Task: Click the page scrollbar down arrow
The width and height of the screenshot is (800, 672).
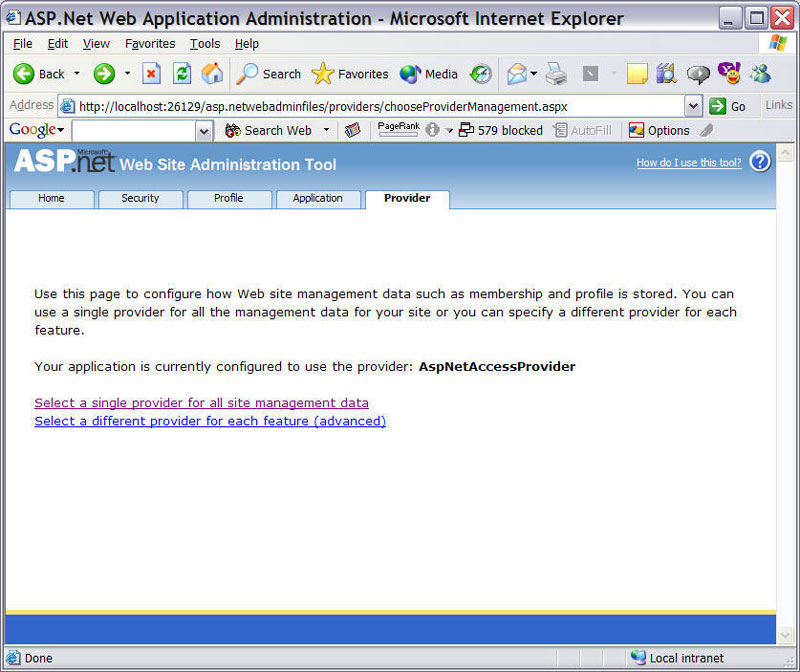Action: (785, 635)
